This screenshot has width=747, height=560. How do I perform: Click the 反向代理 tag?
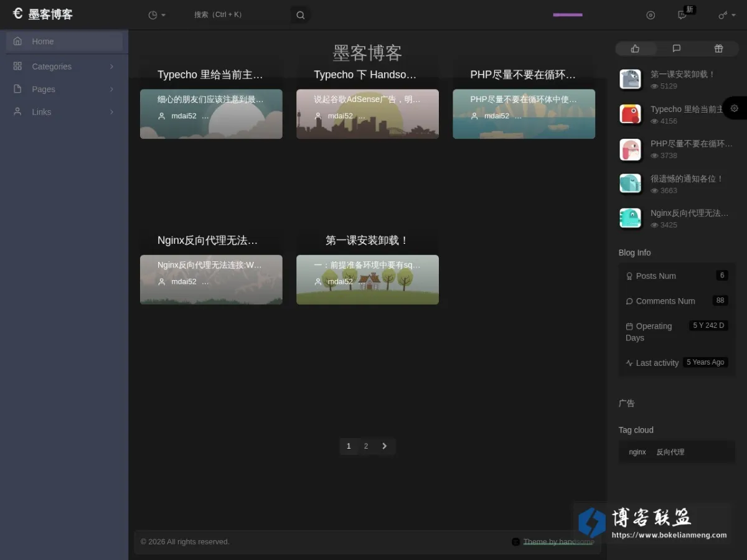click(x=670, y=452)
